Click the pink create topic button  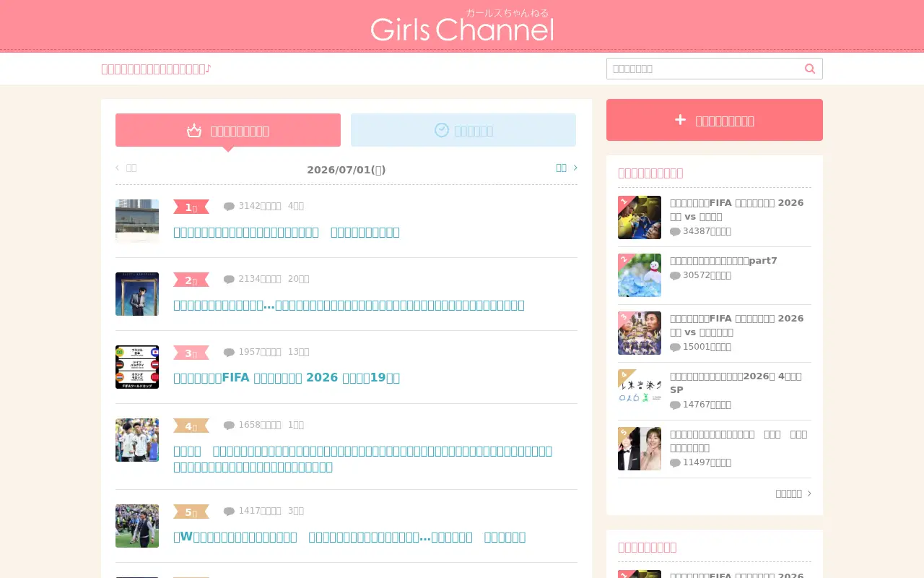tap(715, 120)
